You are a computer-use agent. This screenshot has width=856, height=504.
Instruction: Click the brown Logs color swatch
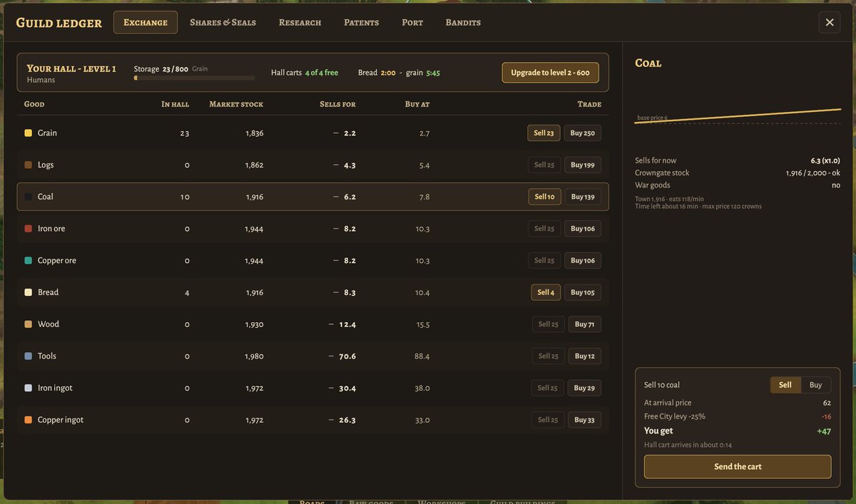pyautogui.click(x=28, y=165)
